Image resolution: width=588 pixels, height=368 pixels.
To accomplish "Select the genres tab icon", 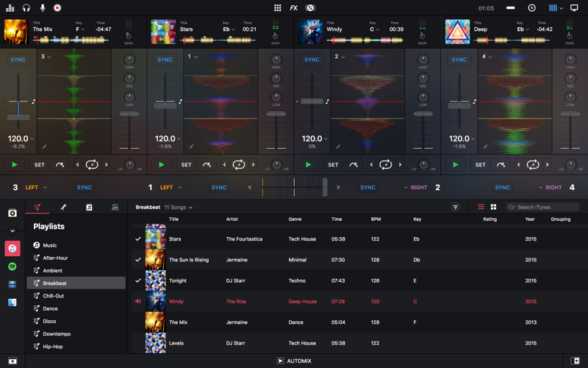I will pyautogui.click(x=115, y=208).
